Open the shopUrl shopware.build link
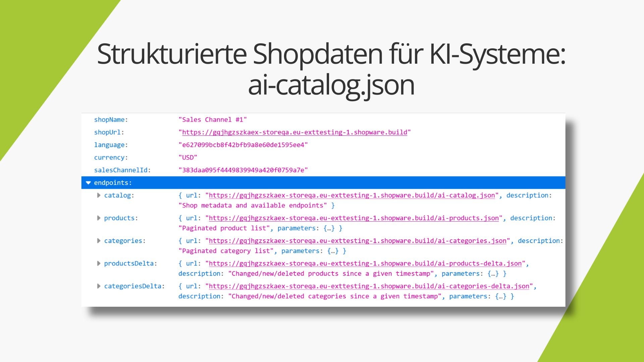644x362 pixels. click(294, 132)
